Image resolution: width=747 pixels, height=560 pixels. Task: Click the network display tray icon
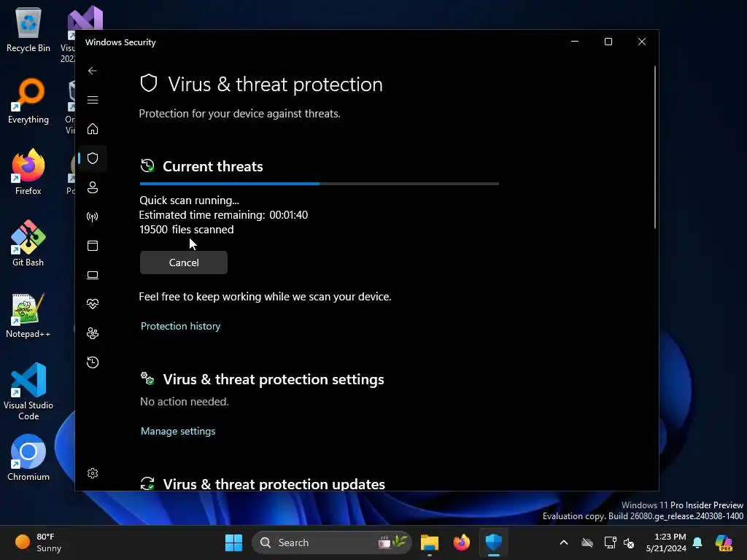pos(610,542)
